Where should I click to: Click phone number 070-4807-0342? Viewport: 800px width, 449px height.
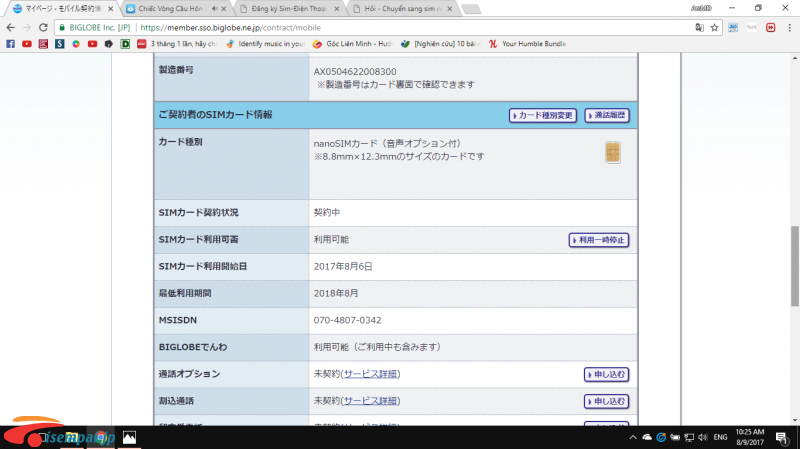[347, 320]
